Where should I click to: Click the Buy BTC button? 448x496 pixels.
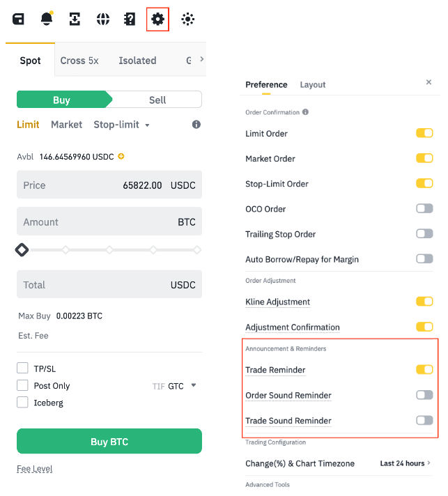click(109, 442)
